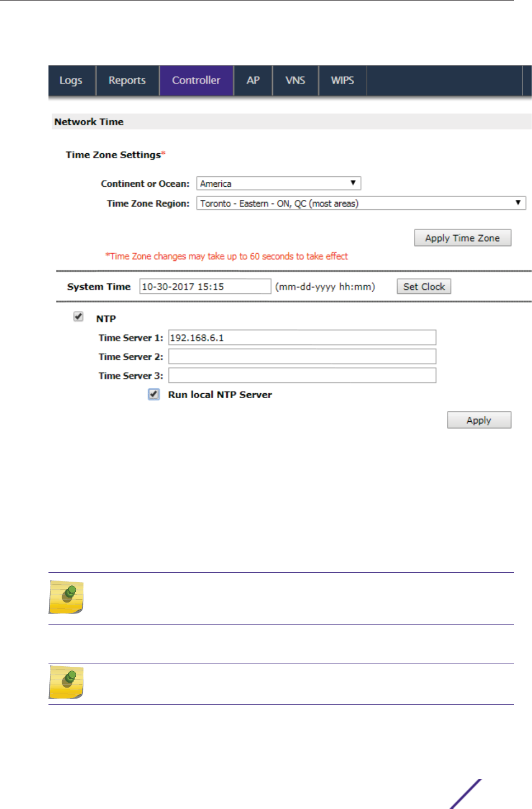The image size is (532, 809).
Task: Click the System Time input field
Action: 205,286
